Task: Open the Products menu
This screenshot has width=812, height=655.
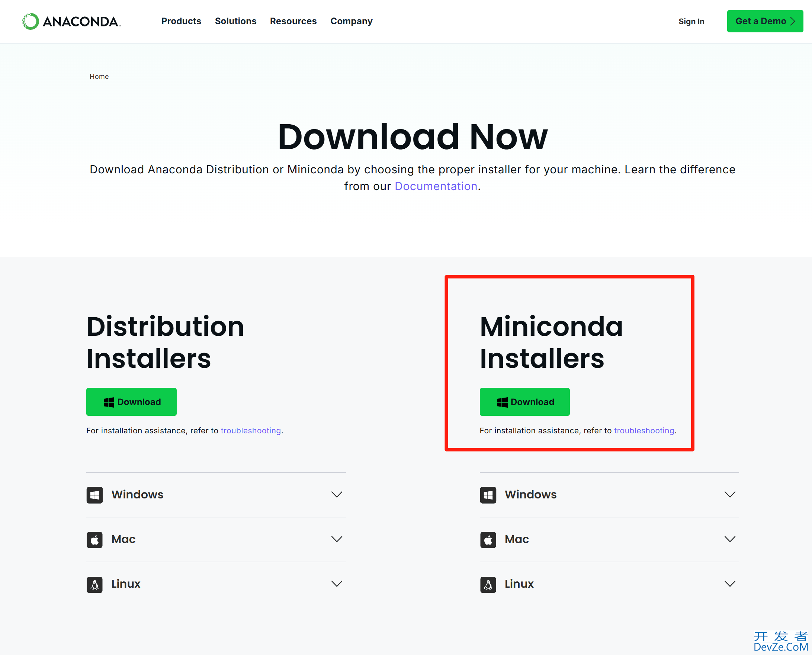Action: click(x=181, y=21)
